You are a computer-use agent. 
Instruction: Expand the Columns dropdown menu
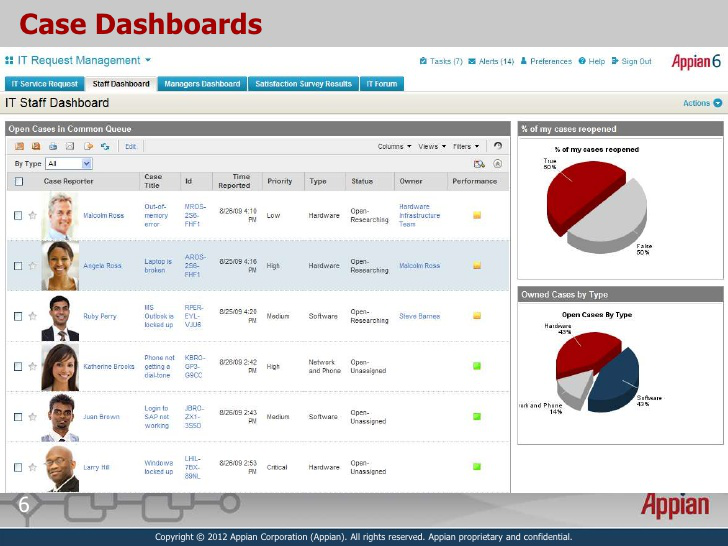[x=394, y=146]
